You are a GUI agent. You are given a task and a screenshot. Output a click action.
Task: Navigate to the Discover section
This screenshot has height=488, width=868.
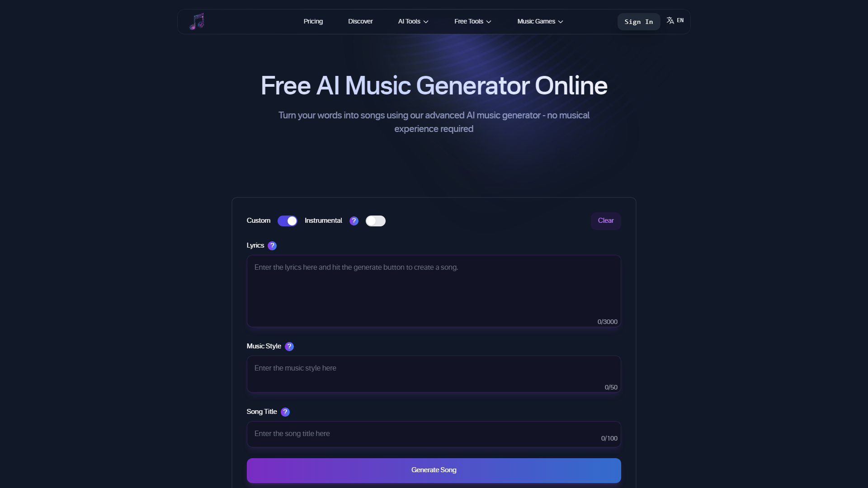[360, 21]
